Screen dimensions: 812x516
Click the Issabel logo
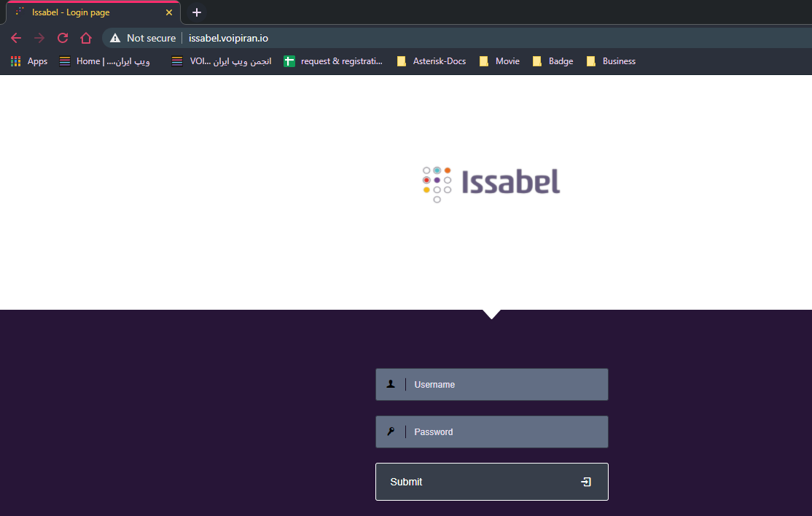[x=491, y=184]
